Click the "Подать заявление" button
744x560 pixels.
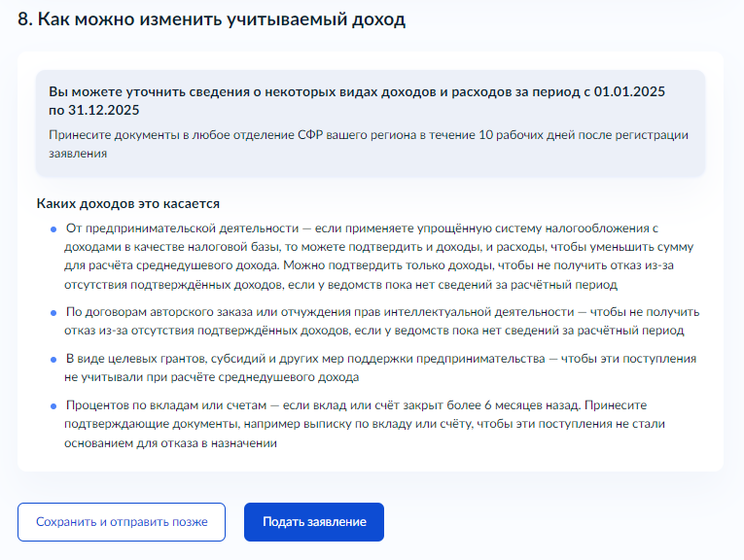point(313,522)
